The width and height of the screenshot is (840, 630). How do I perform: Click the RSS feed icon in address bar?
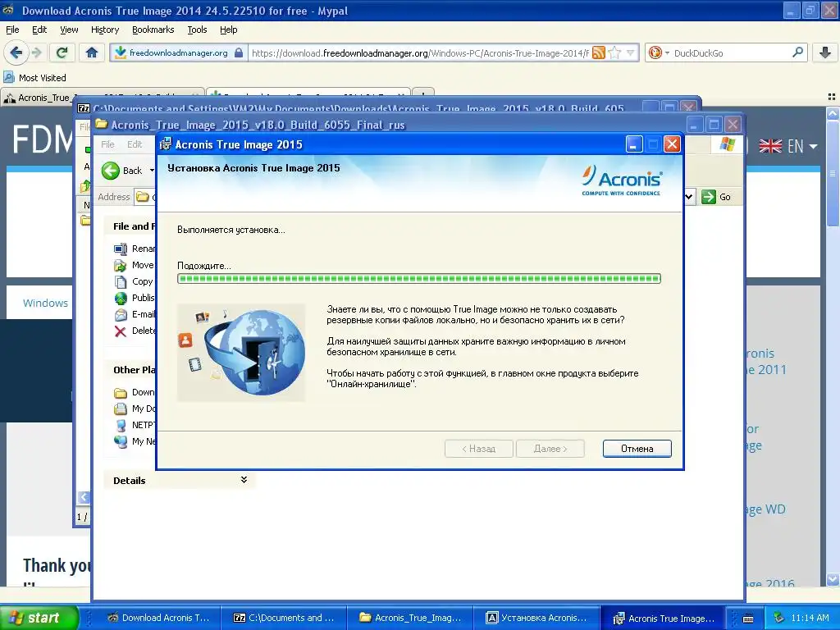pos(599,52)
